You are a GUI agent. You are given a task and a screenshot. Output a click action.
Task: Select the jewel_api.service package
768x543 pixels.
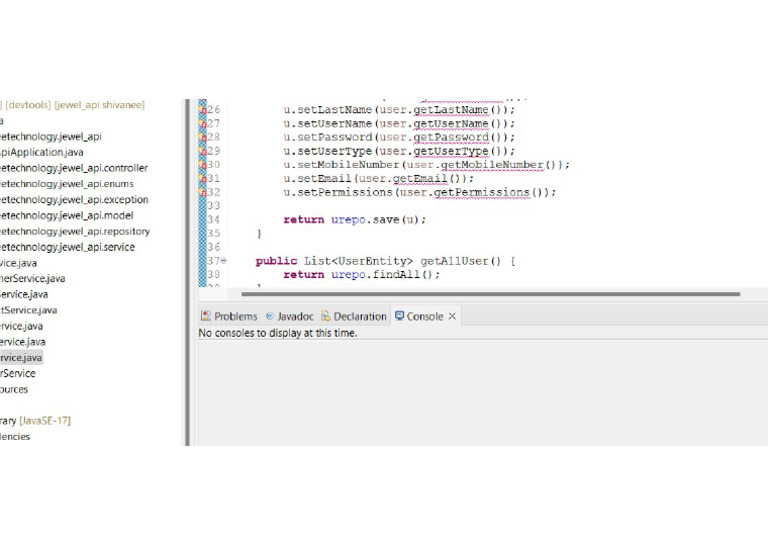[x=67, y=247]
